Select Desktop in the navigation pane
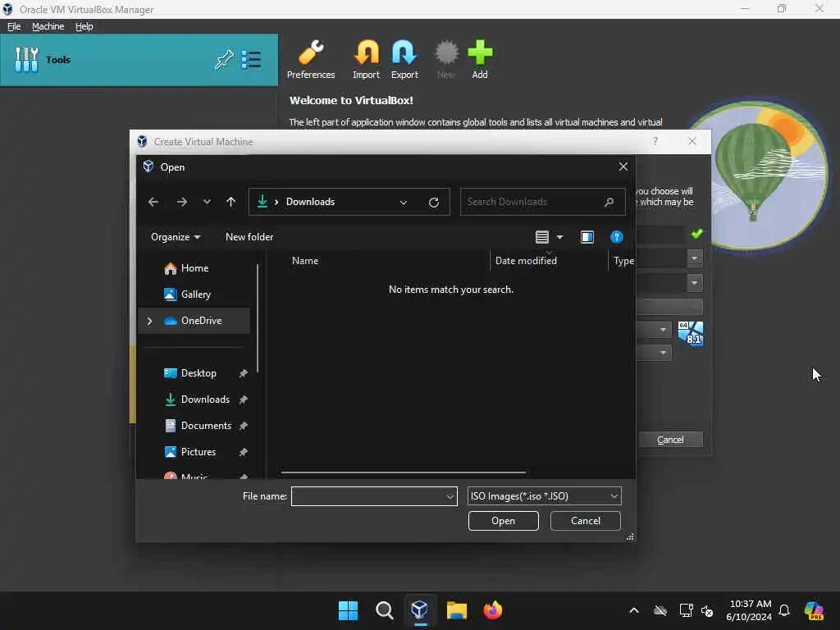The height and width of the screenshot is (630, 840). pos(199,373)
